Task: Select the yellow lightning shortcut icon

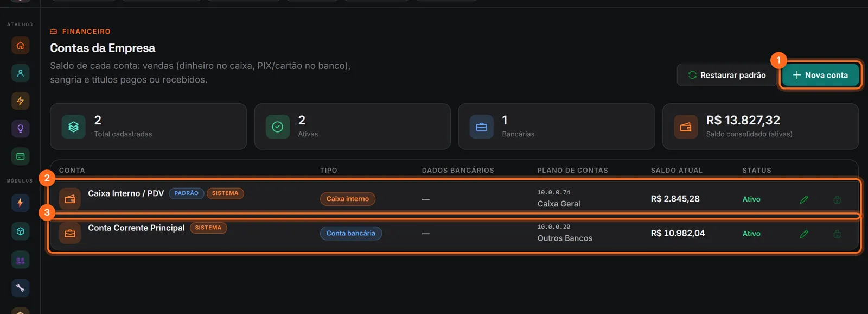Action: pos(20,101)
